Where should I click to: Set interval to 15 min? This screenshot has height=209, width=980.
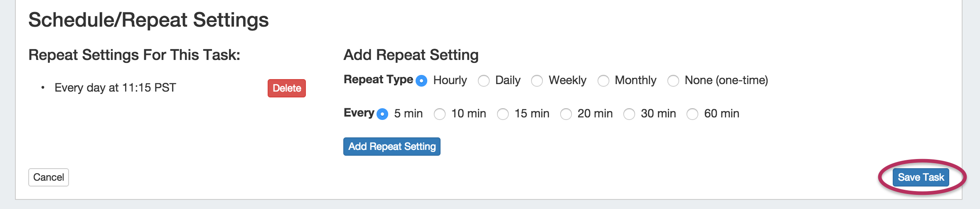point(503,114)
